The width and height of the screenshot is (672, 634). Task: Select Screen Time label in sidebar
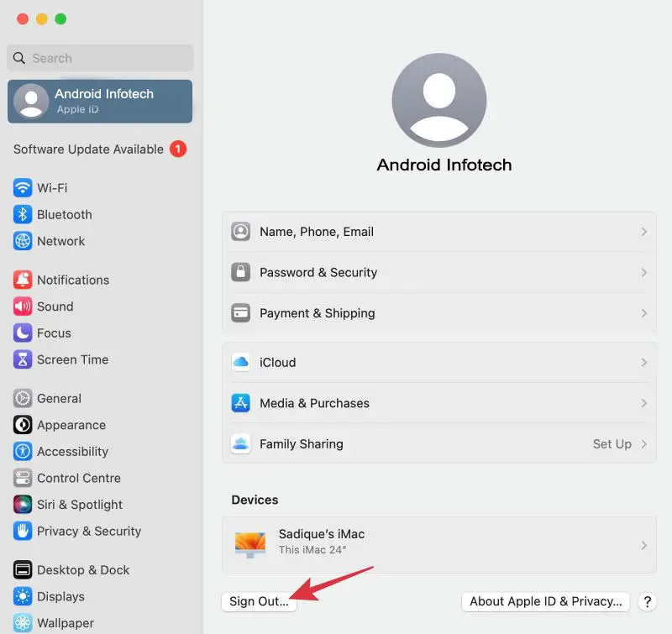click(x=73, y=360)
